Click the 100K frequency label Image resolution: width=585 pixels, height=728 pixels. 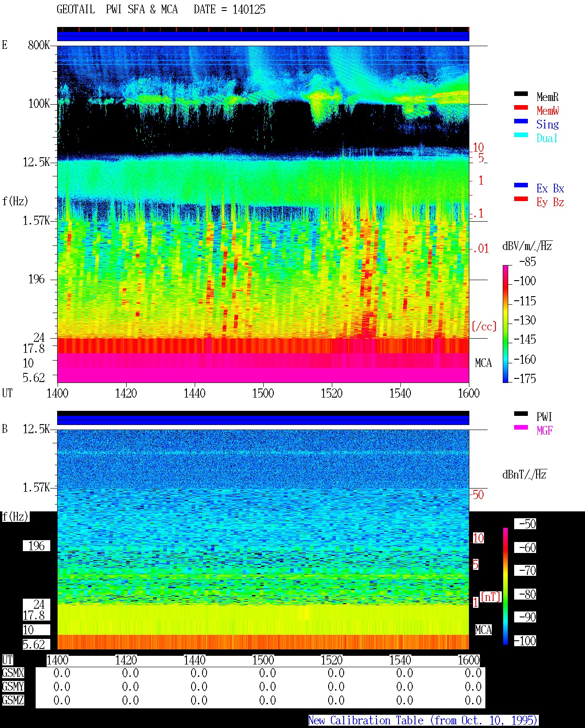[39, 104]
